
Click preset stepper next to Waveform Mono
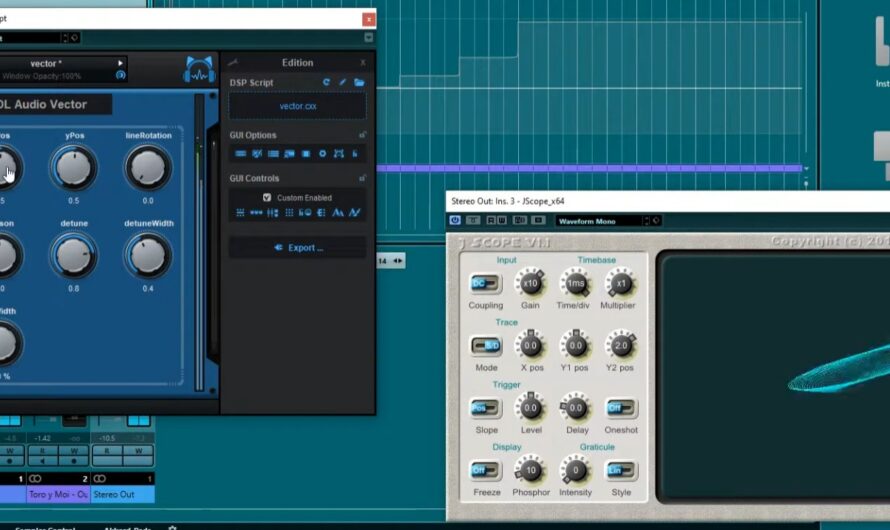(x=646, y=221)
